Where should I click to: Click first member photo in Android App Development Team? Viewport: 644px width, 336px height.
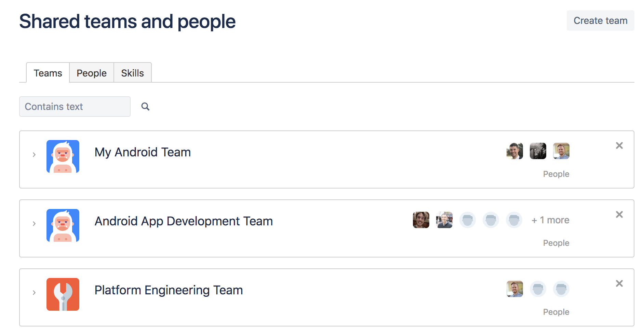click(421, 220)
